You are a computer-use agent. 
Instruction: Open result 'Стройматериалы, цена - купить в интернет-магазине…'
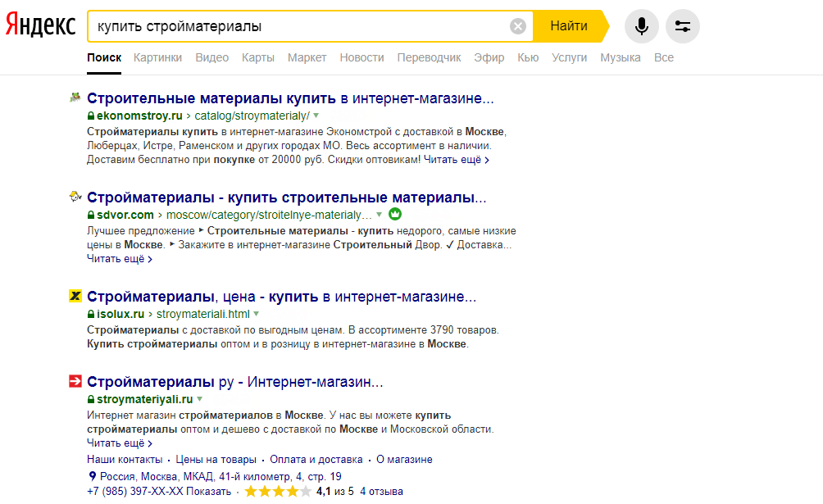(x=281, y=297)
